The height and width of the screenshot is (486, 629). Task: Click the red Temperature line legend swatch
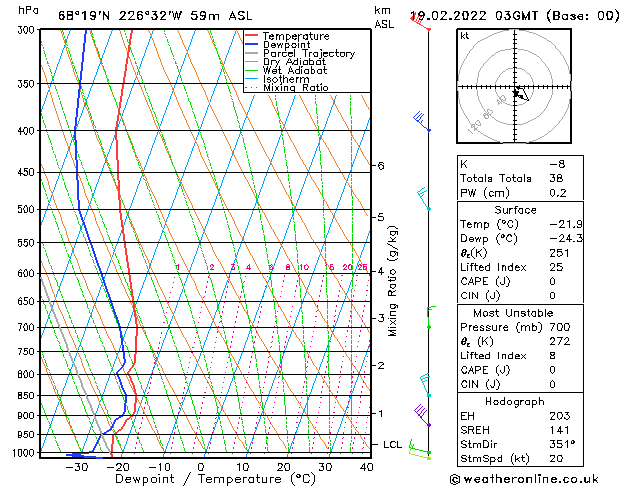(x=252, y=36)
